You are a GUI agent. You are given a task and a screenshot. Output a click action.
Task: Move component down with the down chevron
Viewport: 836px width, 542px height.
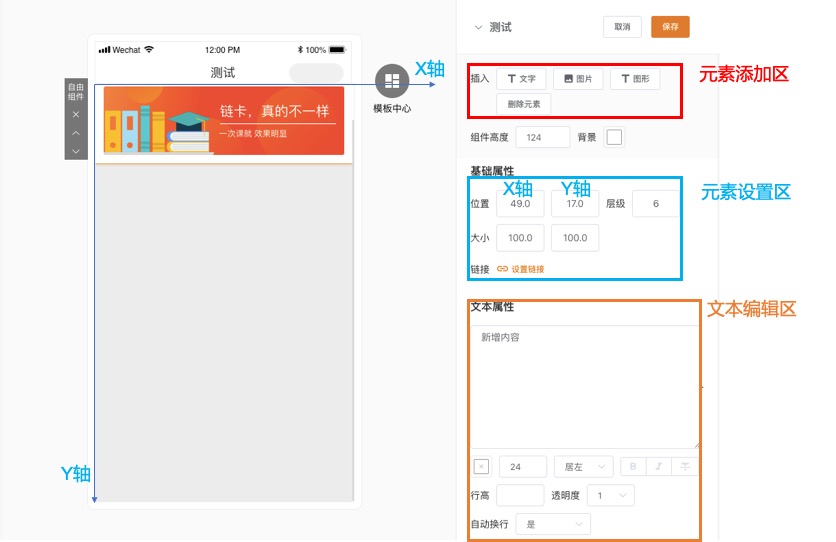click(x=76, y=151)
